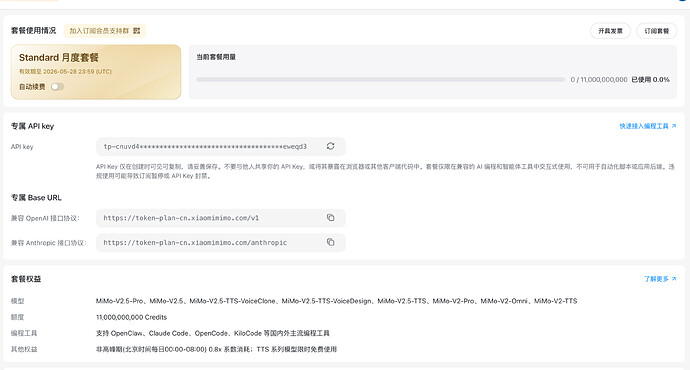Click the 兼容 OpenAI 接口协议 label
Viewport: 690px width, 370px height.
pyautogui.click(x=45, y=218)
